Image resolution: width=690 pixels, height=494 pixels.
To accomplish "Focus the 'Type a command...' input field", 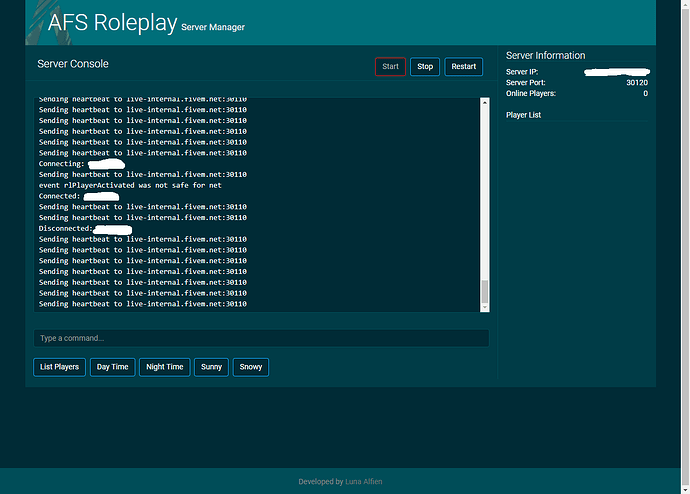I will click(261, 338).
